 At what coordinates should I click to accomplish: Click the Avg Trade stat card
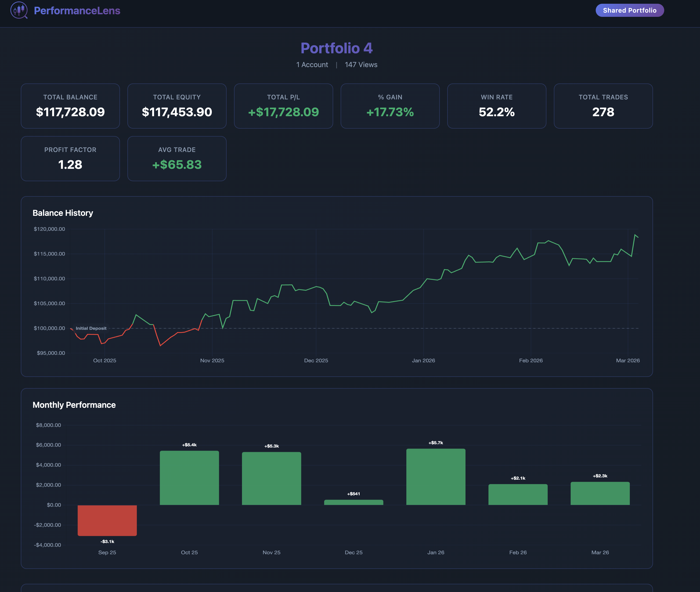pyautogui.click(x=177, y=158)
